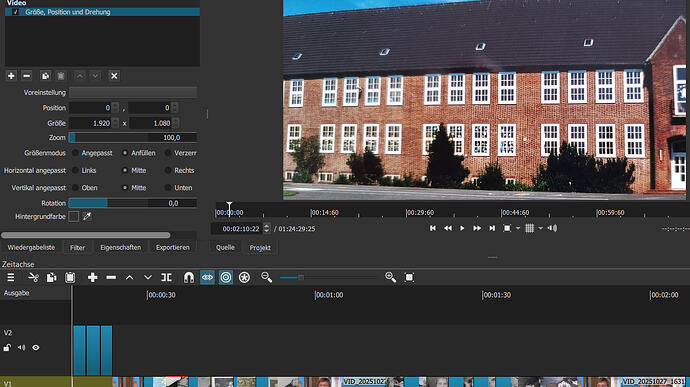Viewport: 690px width, 387px height.
Task: Remove selected filter with minus icon
Action: 26,76
